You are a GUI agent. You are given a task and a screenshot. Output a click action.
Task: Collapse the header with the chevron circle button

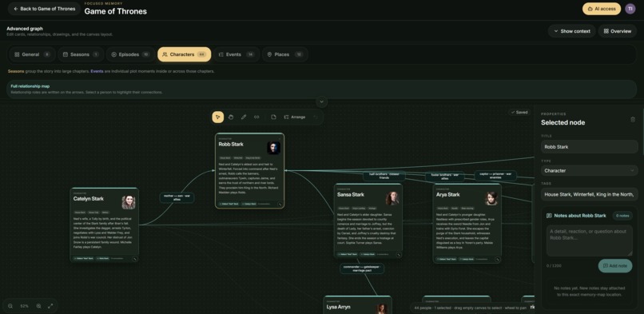(321, 101)
